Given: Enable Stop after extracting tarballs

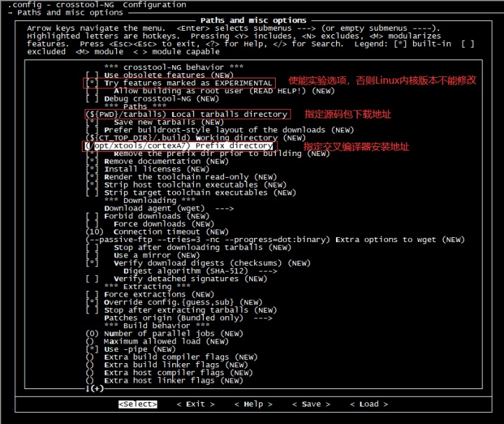Looking at the screenshot, I should (x=181, y=310).
